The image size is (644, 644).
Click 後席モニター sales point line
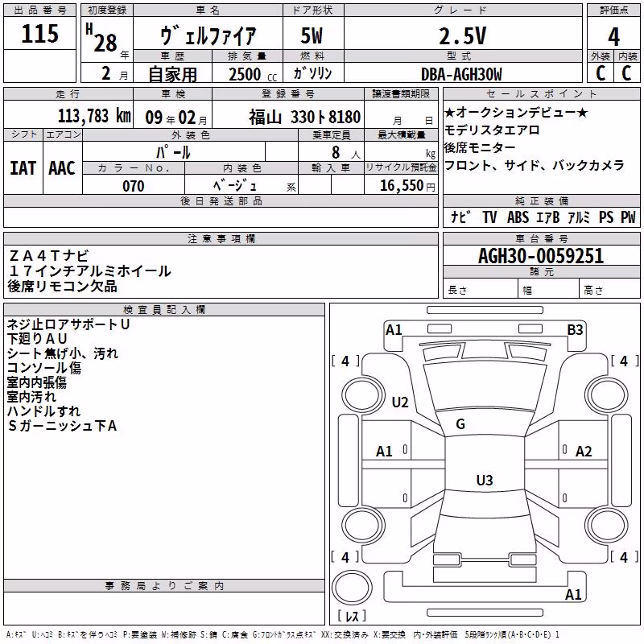click(x=480, y=147)
